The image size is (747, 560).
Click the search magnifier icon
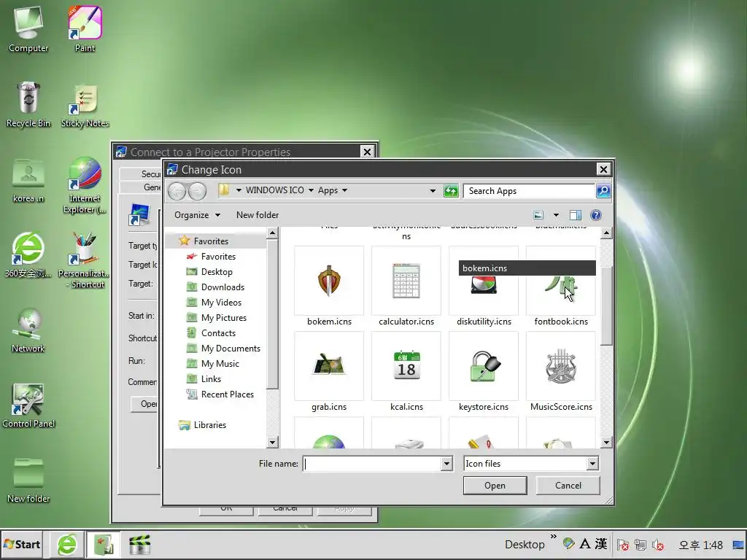click(603, 191)
